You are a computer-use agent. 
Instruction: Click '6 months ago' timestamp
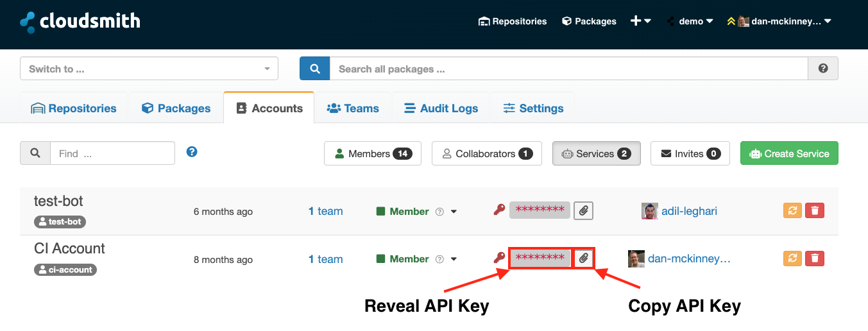click(223, 212)
